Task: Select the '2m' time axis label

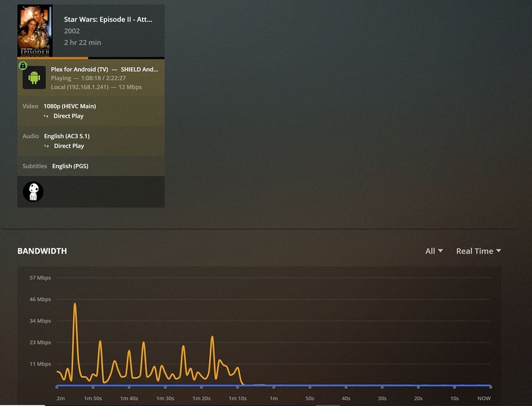Action: 60,399
